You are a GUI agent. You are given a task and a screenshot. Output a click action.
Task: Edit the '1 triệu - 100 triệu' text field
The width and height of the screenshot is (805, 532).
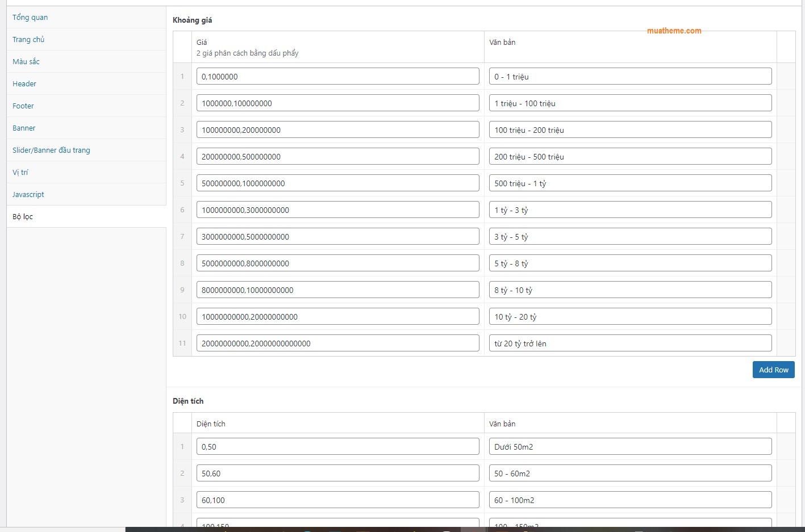tap(630, 103)
